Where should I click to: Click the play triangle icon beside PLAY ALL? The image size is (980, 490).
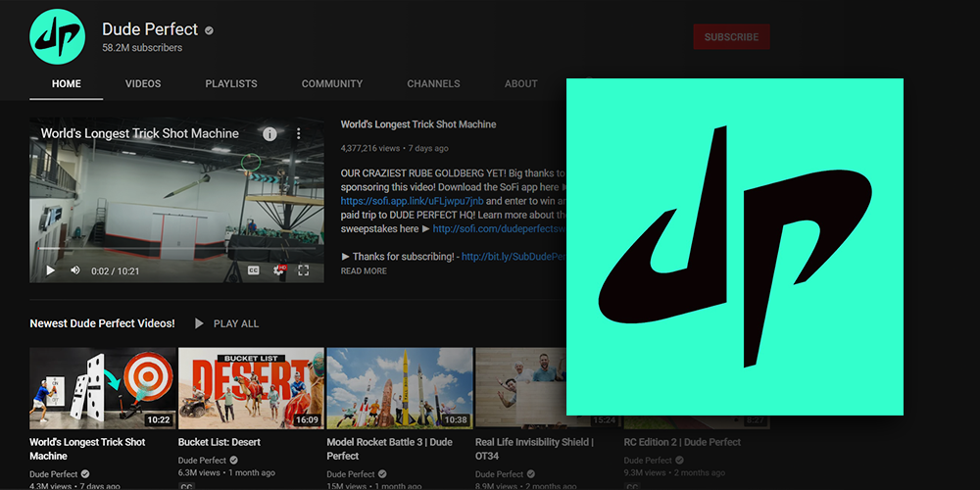(x=199, y=323)
